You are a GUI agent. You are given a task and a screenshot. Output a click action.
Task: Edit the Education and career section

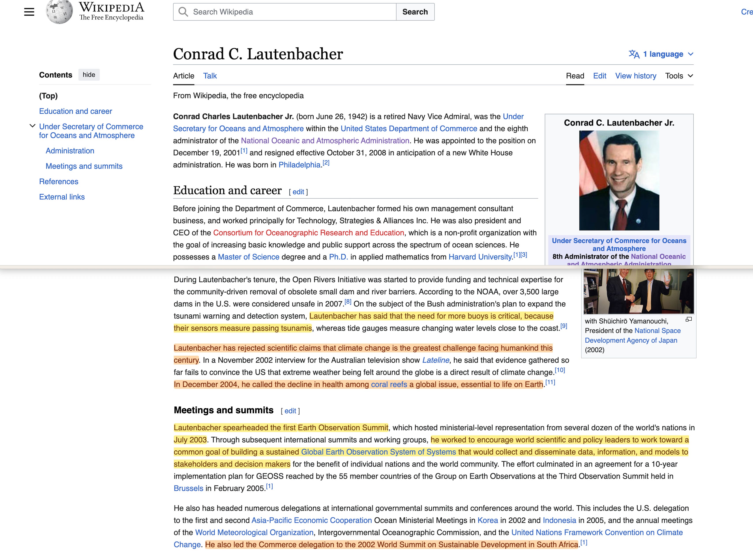(298, 192)
